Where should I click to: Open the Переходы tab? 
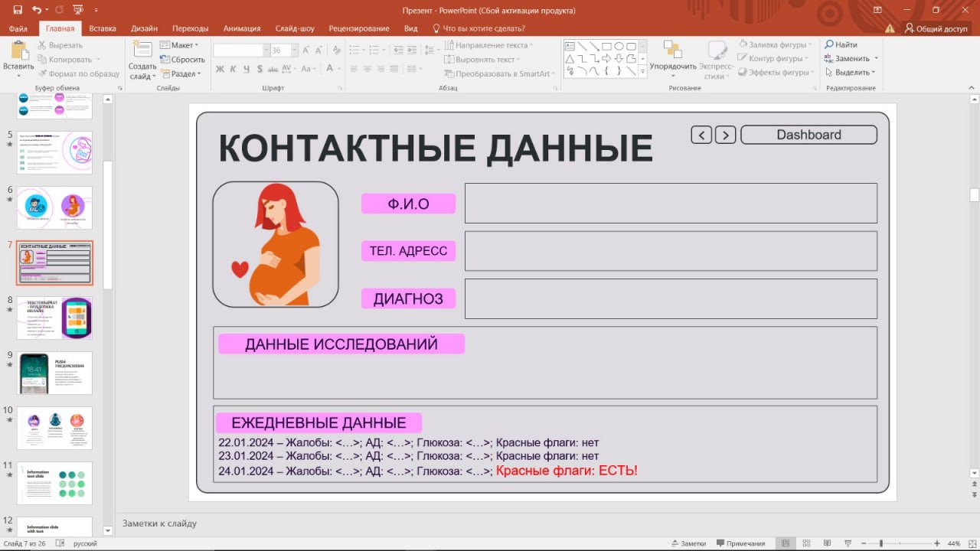pyautogui.click(x=190, y=28)
